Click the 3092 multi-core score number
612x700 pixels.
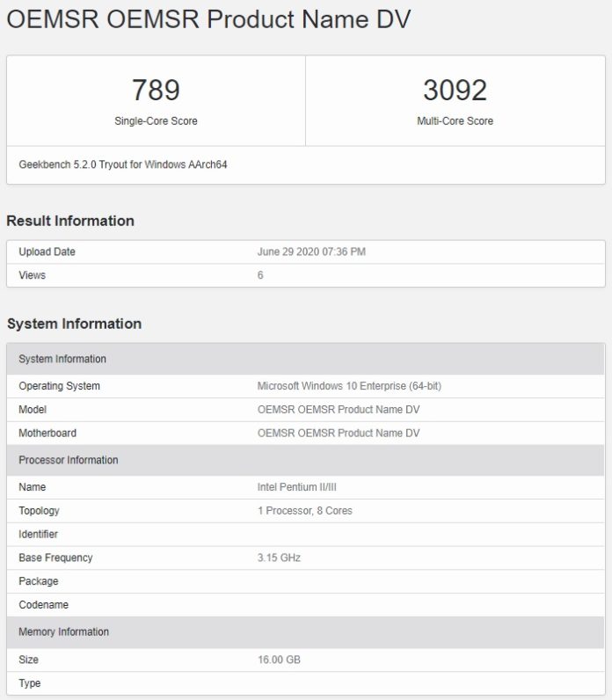click(x=455, y=90)
